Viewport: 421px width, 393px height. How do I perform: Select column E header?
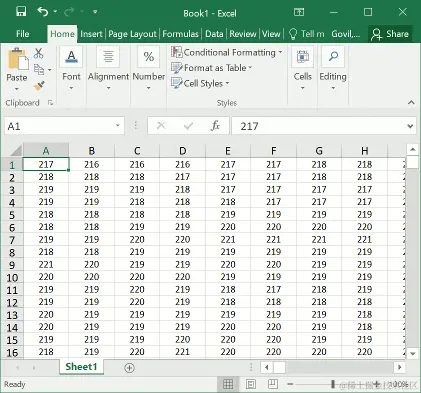pos(228,151)
